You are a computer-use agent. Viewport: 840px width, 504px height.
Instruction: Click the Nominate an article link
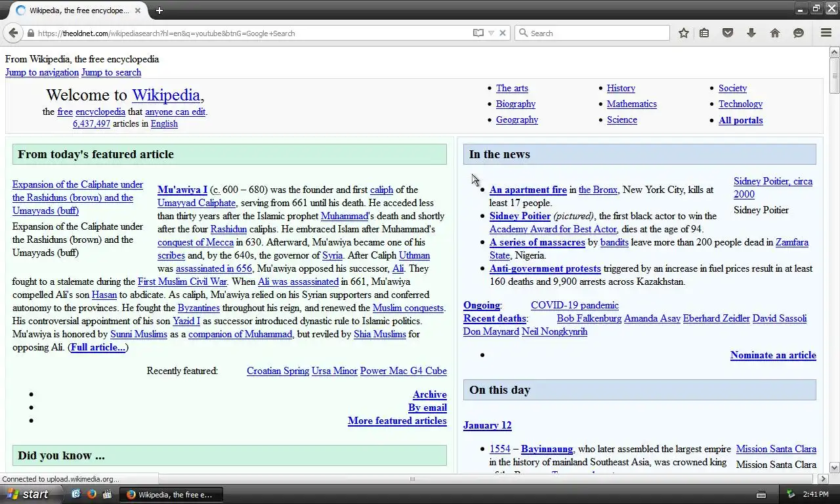click(773, 355)
